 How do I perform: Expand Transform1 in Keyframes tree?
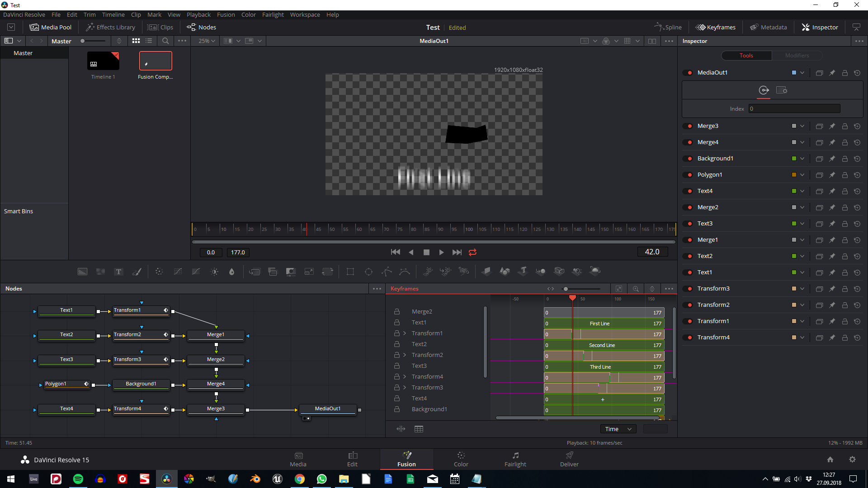(405, 333)
